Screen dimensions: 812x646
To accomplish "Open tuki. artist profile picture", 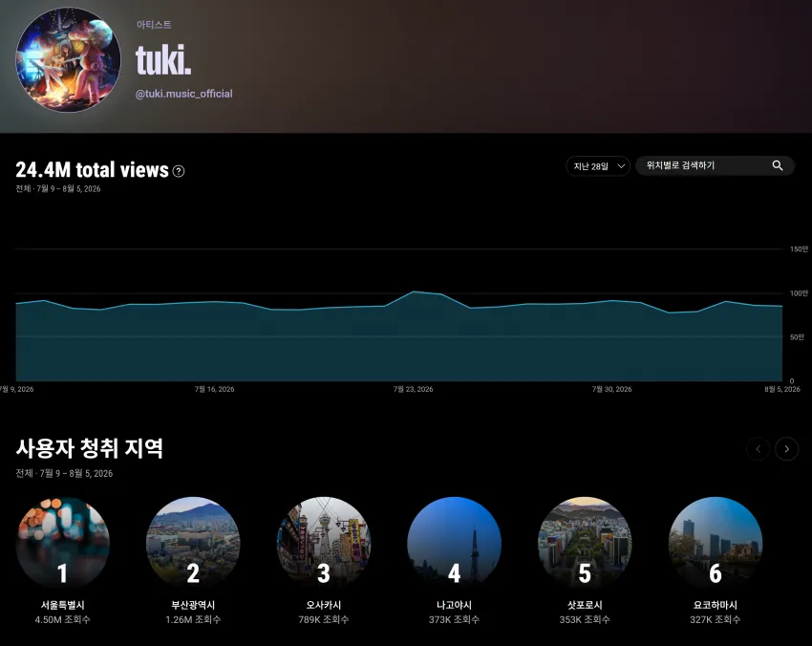I will 69,59.
